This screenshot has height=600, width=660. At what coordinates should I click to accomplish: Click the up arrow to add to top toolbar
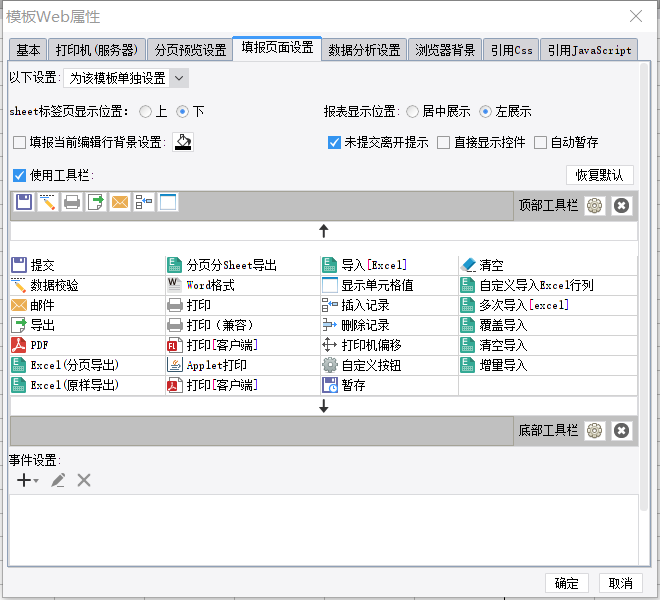324,231
